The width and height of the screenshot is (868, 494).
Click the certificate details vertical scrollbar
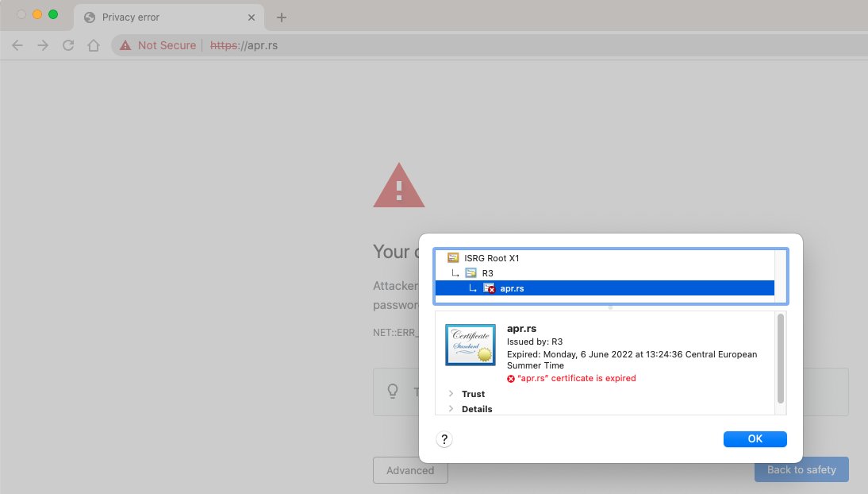point(781,359)
